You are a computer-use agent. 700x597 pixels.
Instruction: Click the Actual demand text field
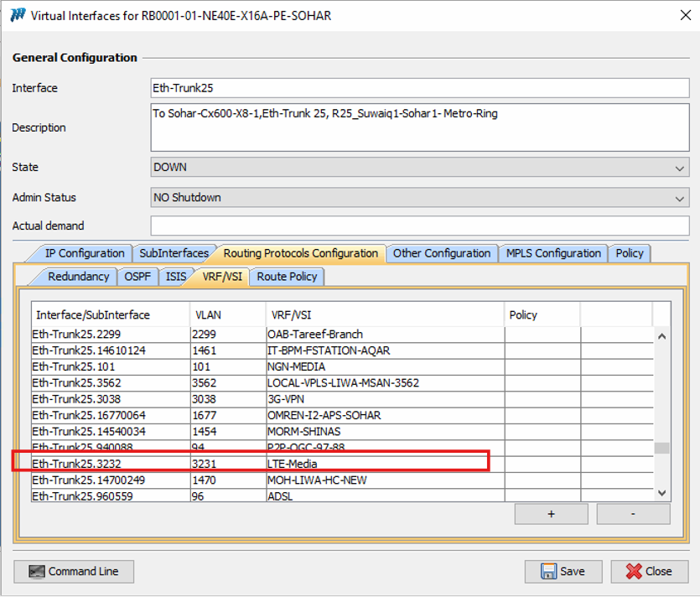coord(419,226)
